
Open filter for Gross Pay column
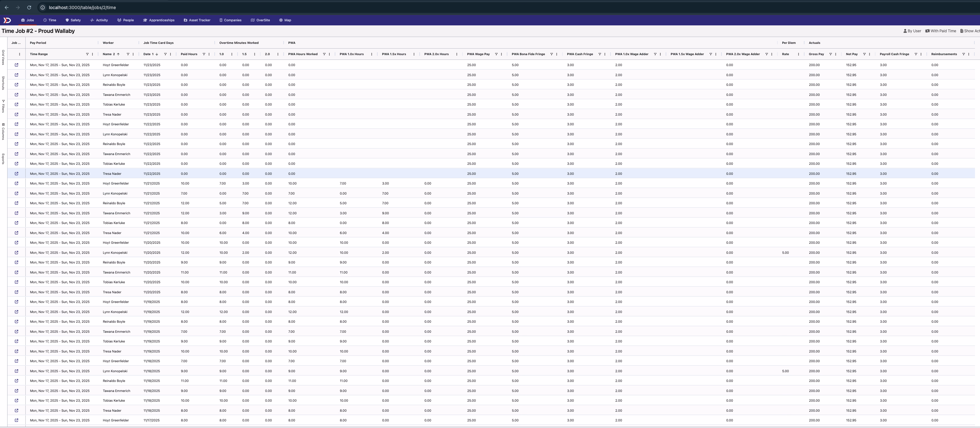point(831,54)
